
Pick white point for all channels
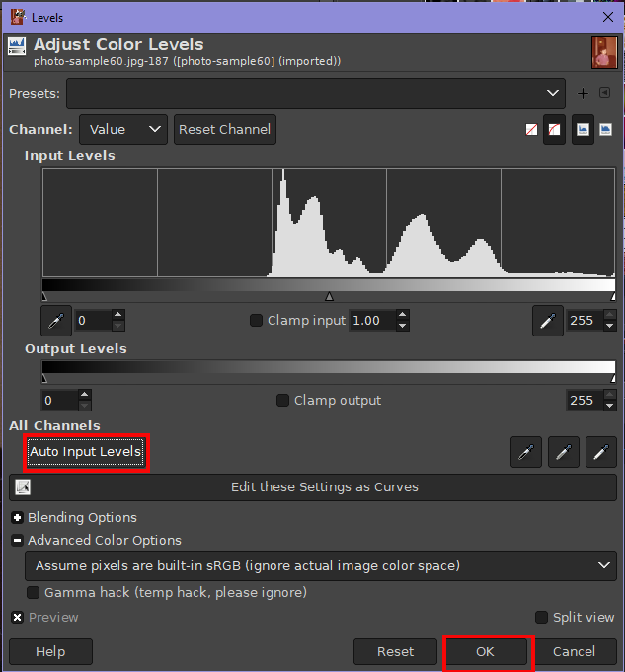click(x=601, y=452)
